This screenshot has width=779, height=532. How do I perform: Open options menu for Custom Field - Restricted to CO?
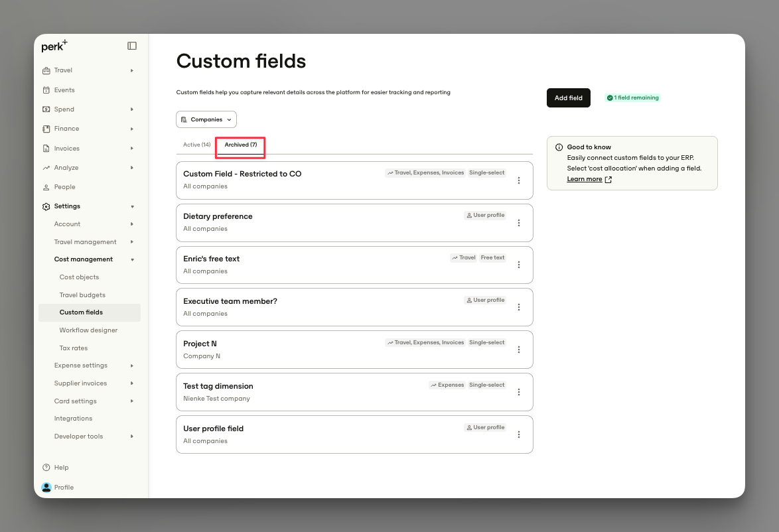[519, 180]
